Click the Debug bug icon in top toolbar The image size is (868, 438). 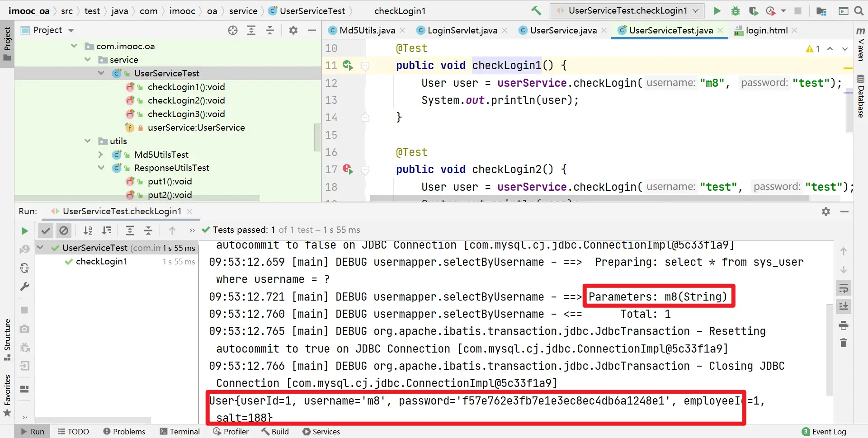click(x=736, y=11)
